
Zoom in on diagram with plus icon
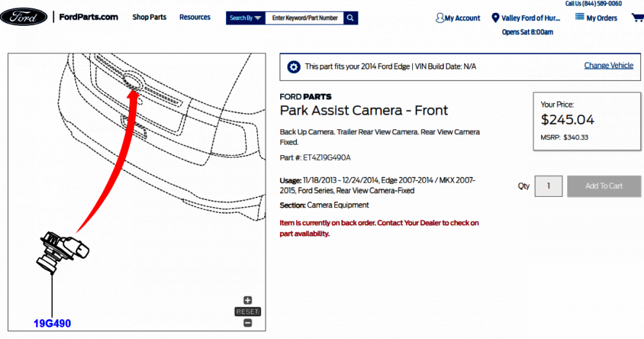click(247, 300)
